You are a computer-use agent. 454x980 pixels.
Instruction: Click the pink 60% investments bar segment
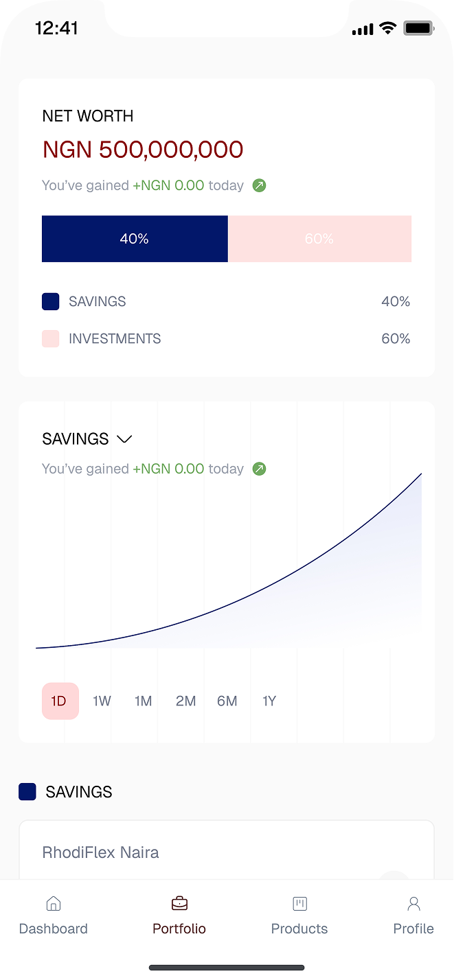tap(319, 239)
